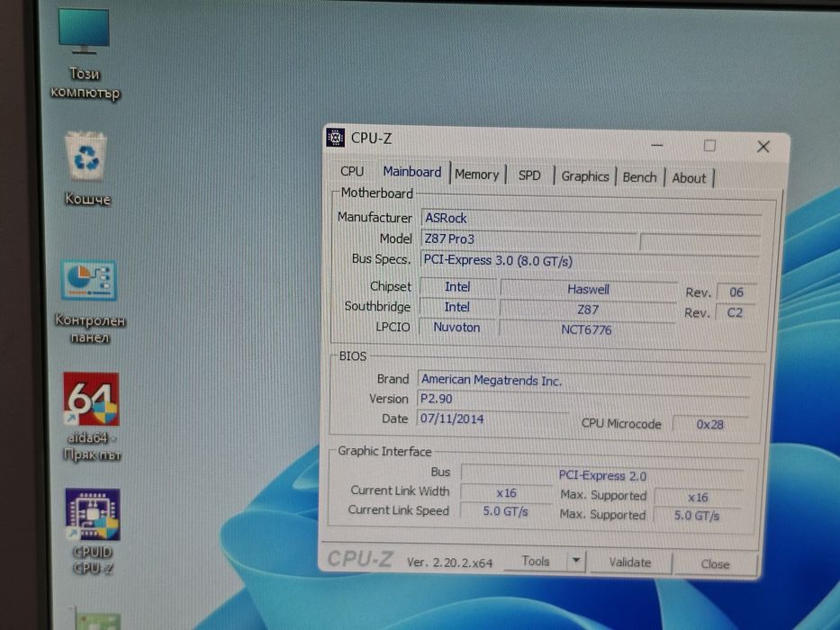Click the southbridge vendor 'Intel' beside Z87

pos(457,308)
